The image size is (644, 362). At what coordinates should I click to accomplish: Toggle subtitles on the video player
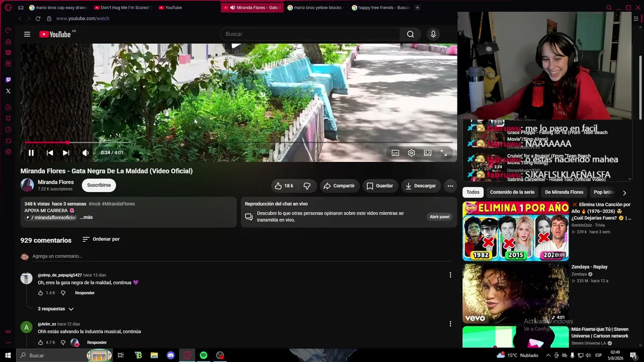tap(395, 153)
